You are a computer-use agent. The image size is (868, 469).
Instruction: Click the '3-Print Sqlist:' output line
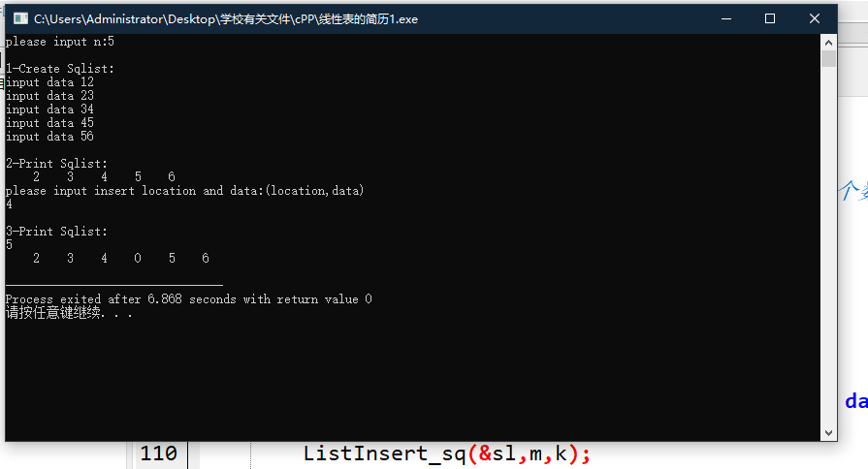tap(56, 232)
